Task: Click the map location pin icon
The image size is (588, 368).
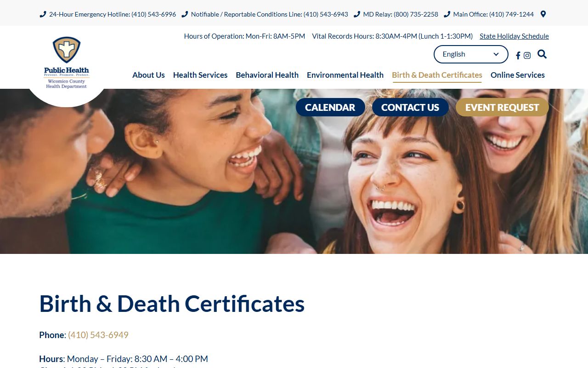Action: (543, 14)
